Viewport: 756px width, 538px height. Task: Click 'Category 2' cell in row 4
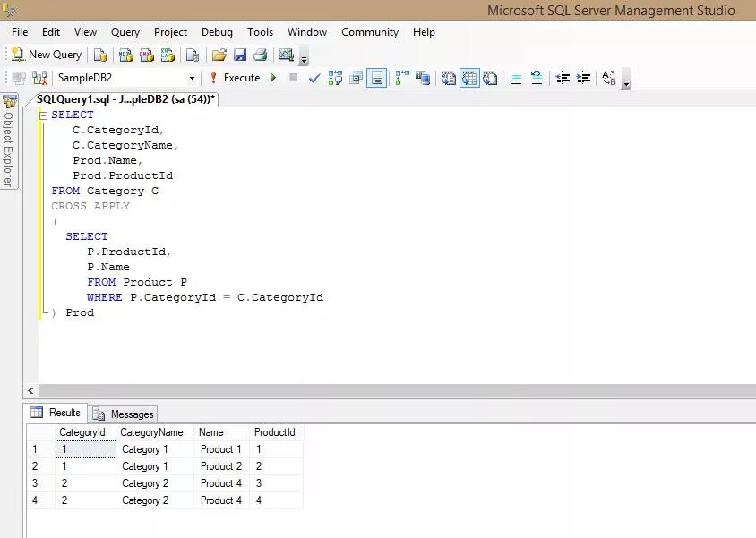tap(155, 500)
